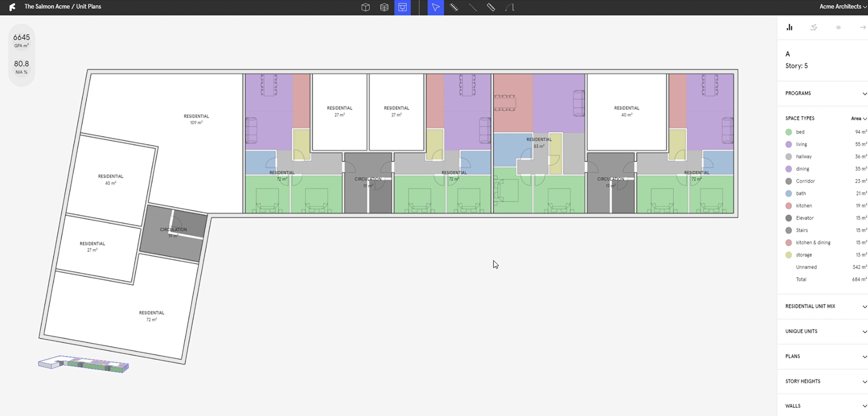868x416 pixels.
Task: Choose the double-line wall tool
Action: click(x=454, y=7)
